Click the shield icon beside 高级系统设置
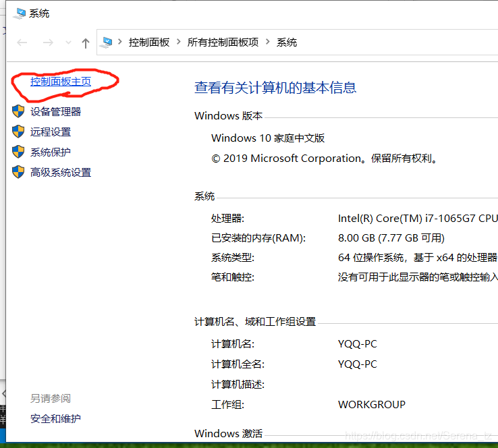Image resolution: width=498 pixels, height=448 pixels. point(18,172)
